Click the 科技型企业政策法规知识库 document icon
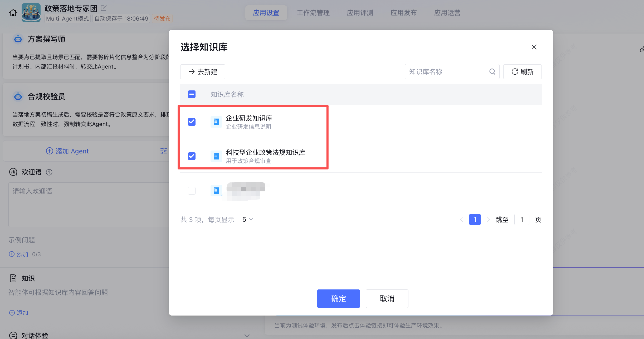This screenshot has height=339, width=644. pyautogui.click(x=216, y=156)
